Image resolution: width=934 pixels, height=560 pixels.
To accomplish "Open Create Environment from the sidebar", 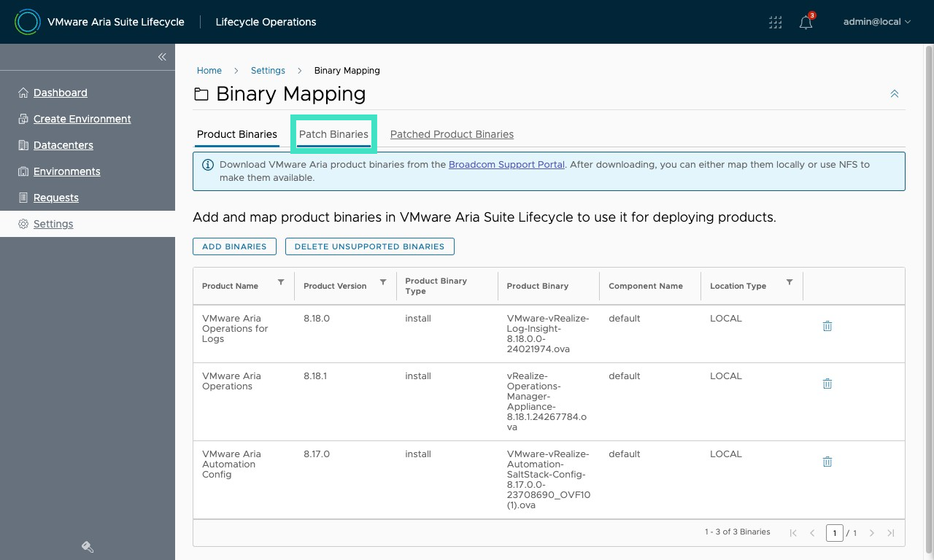I will coord(82,119).
